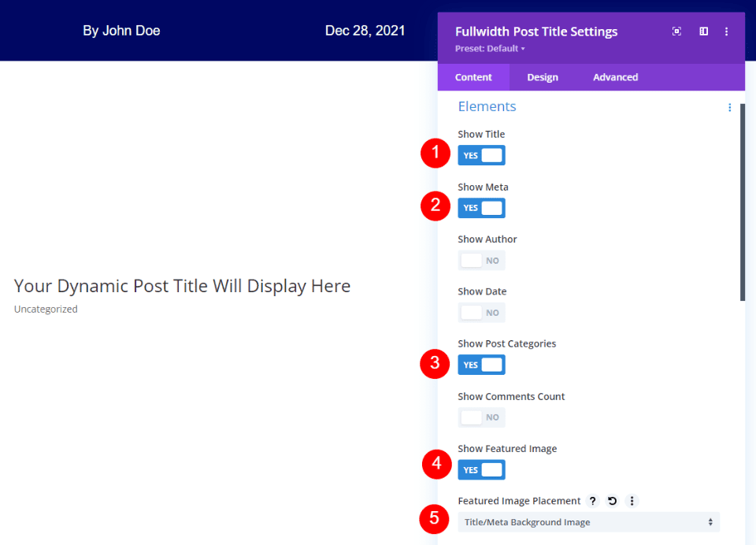Open the Fullwidth Post Title search icon
Image resolution: width=756 pixels, height=545 pixels.
(676, 31)
